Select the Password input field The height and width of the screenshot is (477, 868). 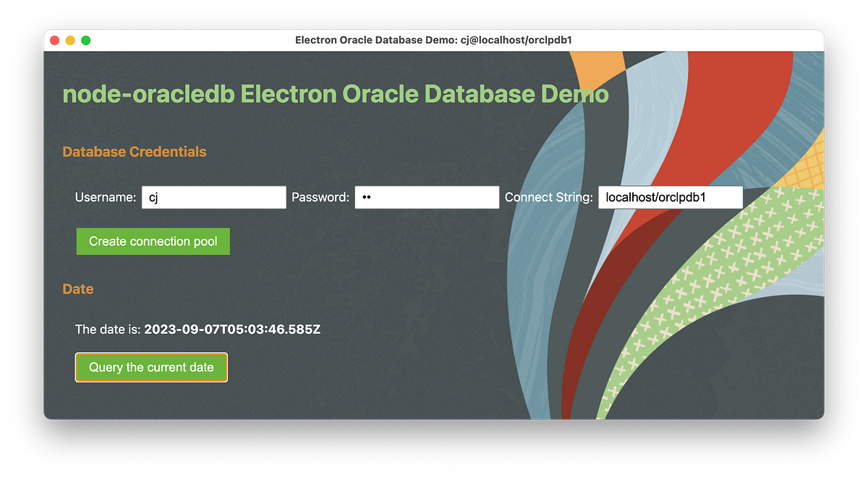tap(427, 197)
